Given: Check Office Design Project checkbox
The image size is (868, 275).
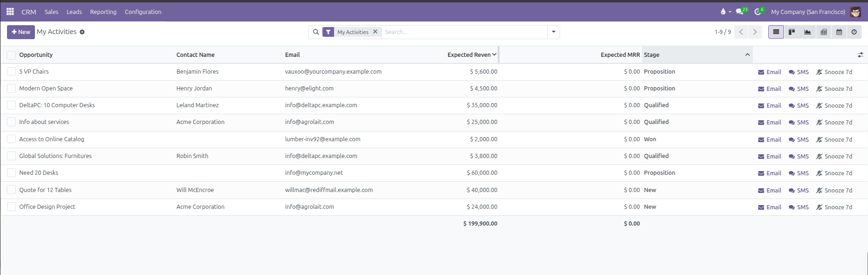Looking at the screenshot, I should point(12,207).
